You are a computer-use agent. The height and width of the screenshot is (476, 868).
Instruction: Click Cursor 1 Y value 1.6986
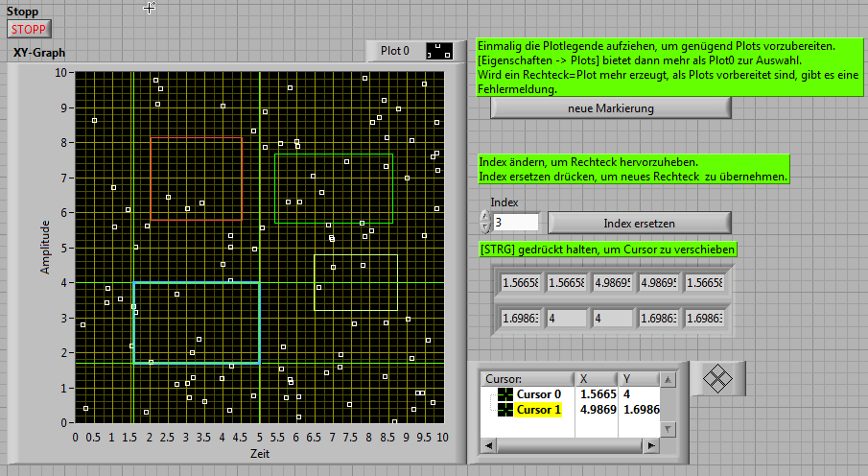(x=641, y=410)
